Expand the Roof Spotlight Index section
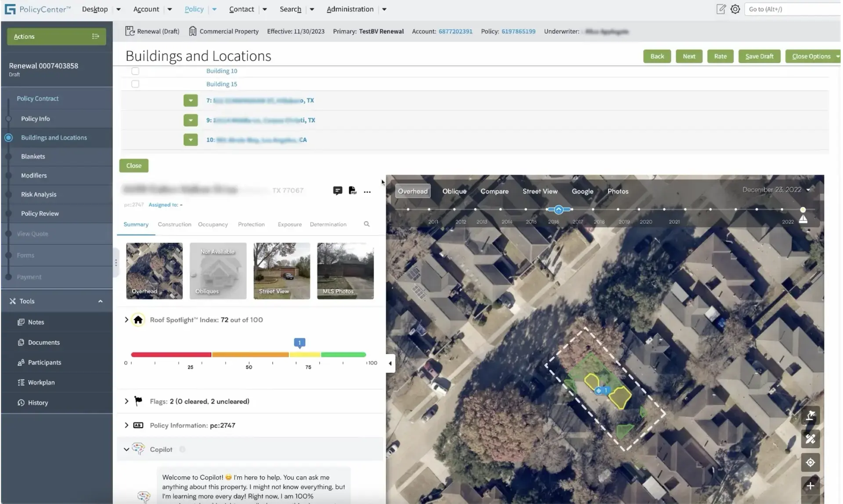This screenshot has width=843, height=504. [126, 320]
